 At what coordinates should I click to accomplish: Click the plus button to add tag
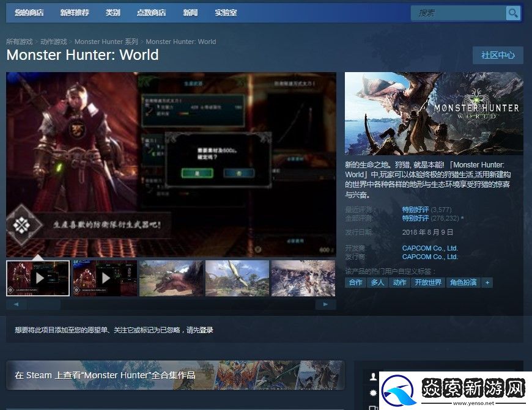click(487, 282)
